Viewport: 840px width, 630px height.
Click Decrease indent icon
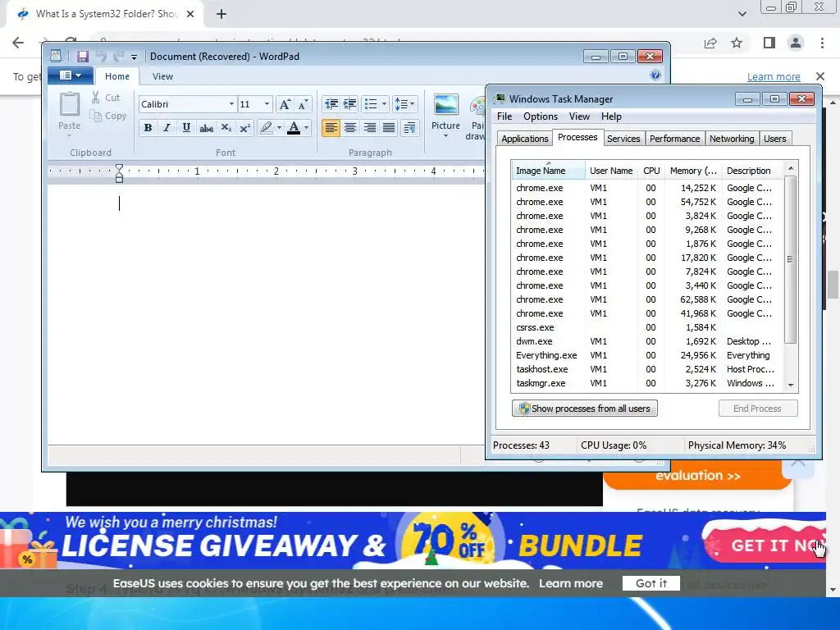(331, 104)
